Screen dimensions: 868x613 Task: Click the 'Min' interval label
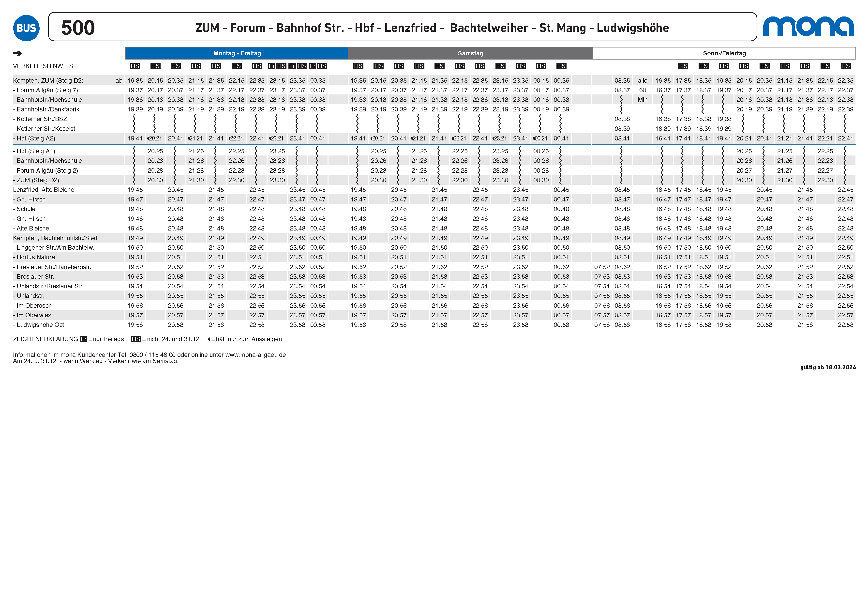[x=642, y=100]
